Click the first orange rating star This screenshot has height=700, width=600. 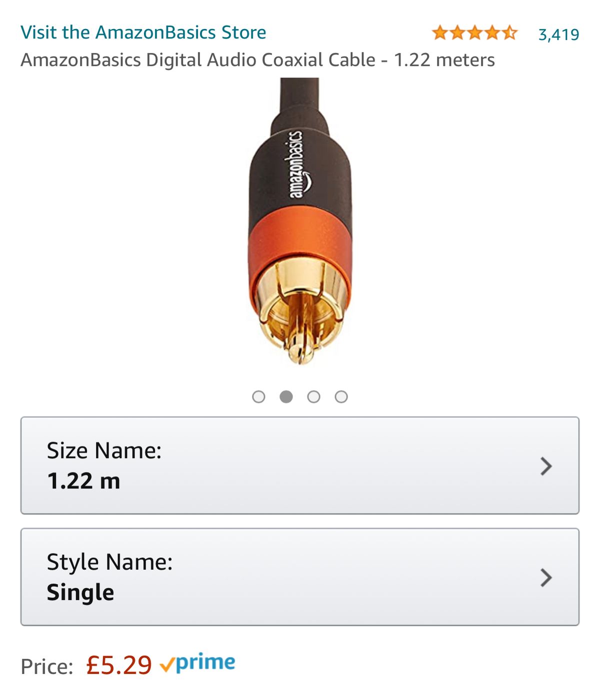click(439, 33)
